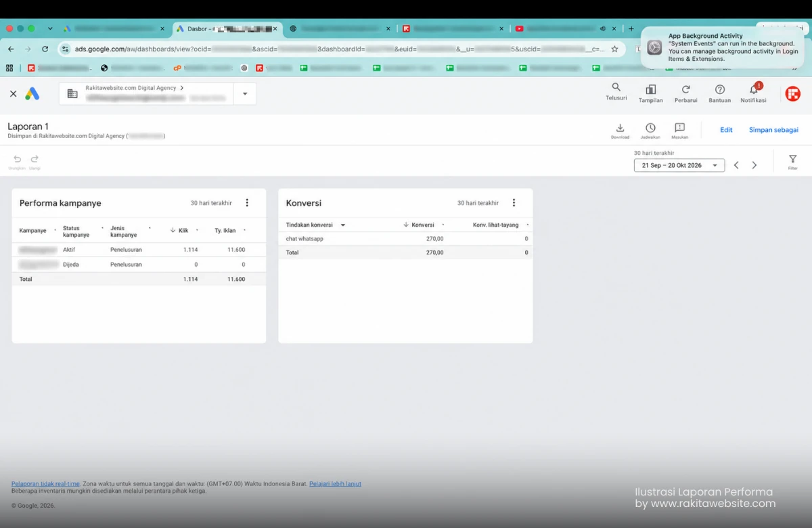812x528 pixels.
Task: Click the redo arrow icon
Action: click(35, 159)
